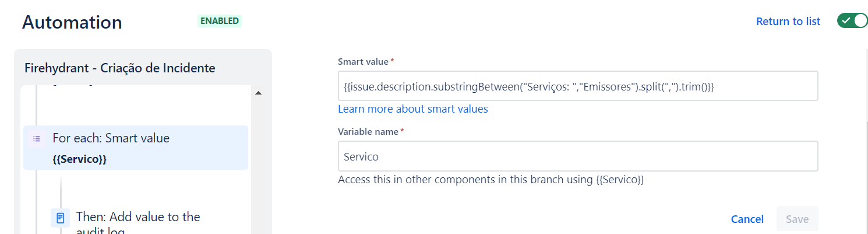Click the Variable name field label
This screenshot has width=868, height=234.
[369, 132]
